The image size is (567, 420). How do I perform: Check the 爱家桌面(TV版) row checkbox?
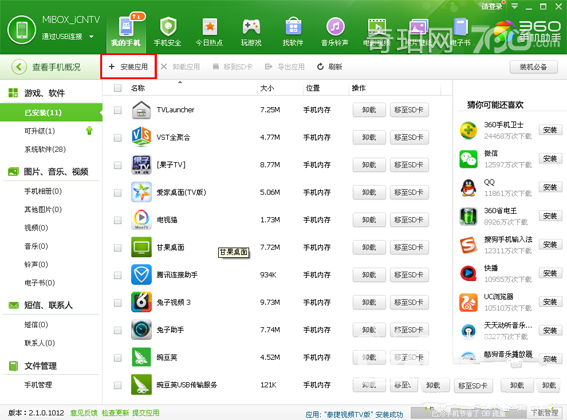pos(118,192)
